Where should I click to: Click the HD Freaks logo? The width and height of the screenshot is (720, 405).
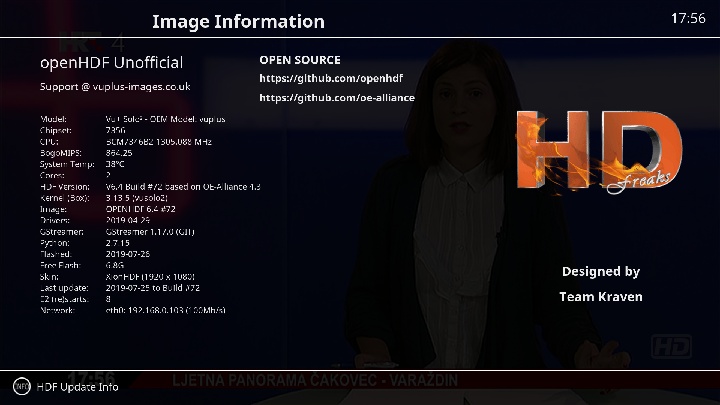pyautogui.click(x=599, y=152)
